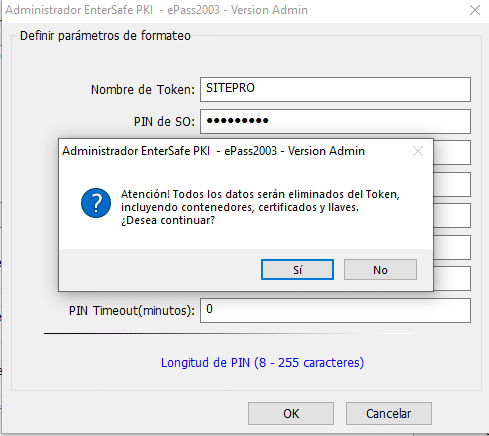This screenshot has width=489, height=436.
Task: Decline the deletion warning with No
Action: coord(380,269)
